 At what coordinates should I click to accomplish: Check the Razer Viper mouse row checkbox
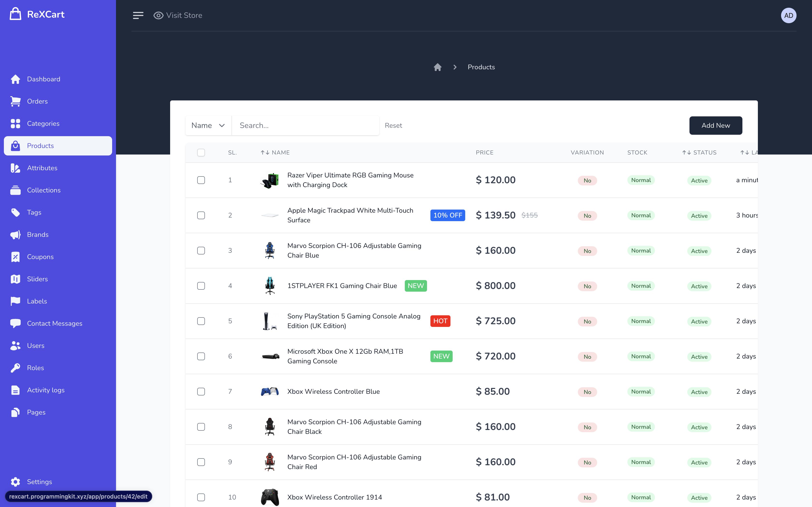tap(201, 180)
